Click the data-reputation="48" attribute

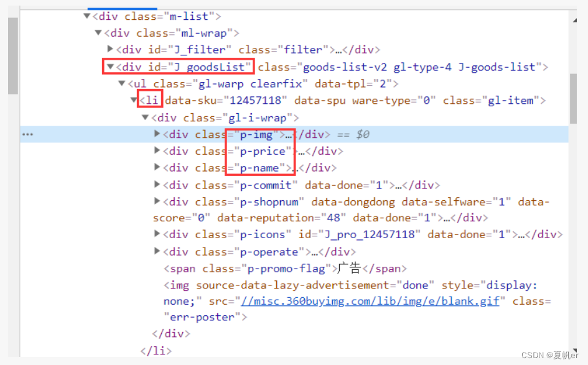(x=281, y=218)
